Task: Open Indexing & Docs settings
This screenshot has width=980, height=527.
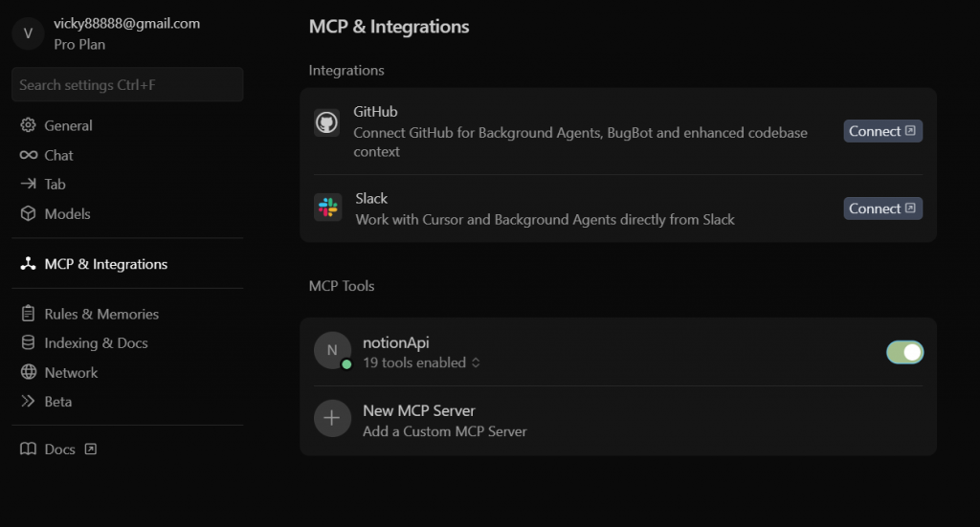Action: [96, 342]
